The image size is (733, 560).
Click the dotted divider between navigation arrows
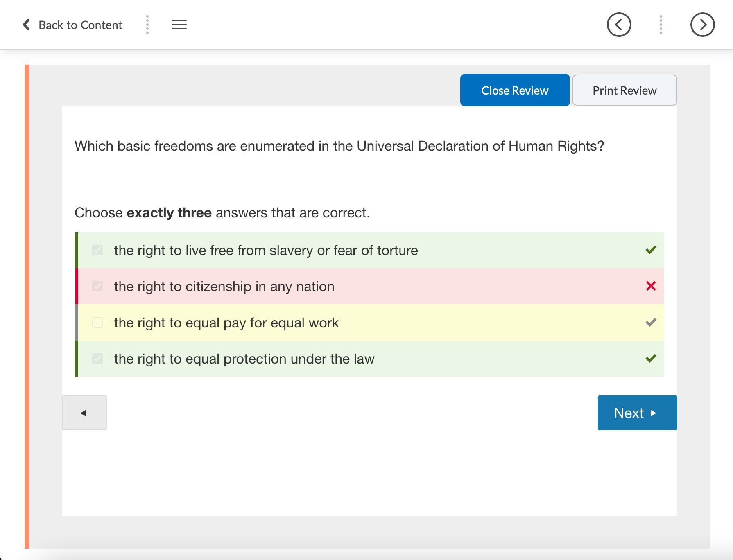[x=661, y=25]
